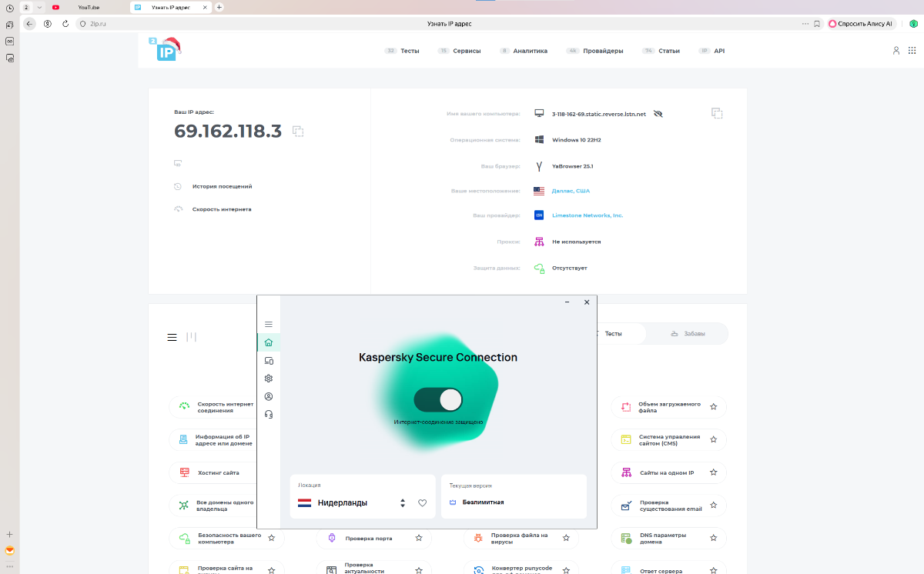Open Kaspersky account profile icon
Screen dimensions: 924x574
click(x=269, y=396)
